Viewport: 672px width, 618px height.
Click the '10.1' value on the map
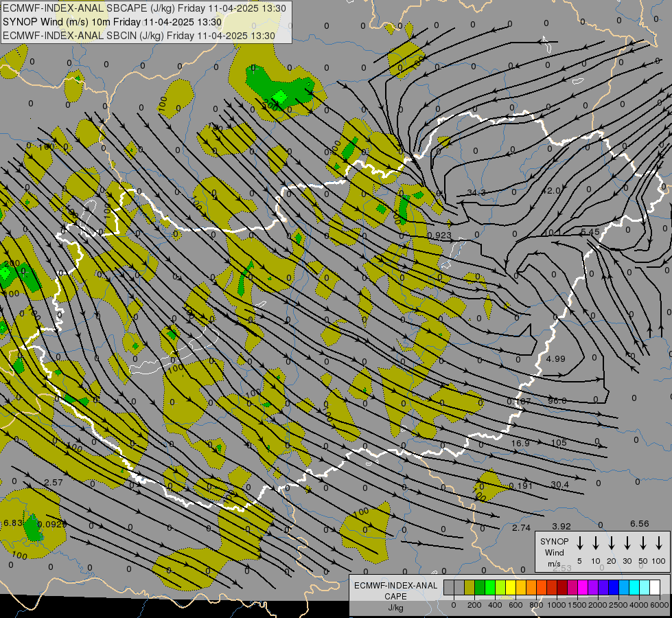pyautogui.click(x=553, y=233)
